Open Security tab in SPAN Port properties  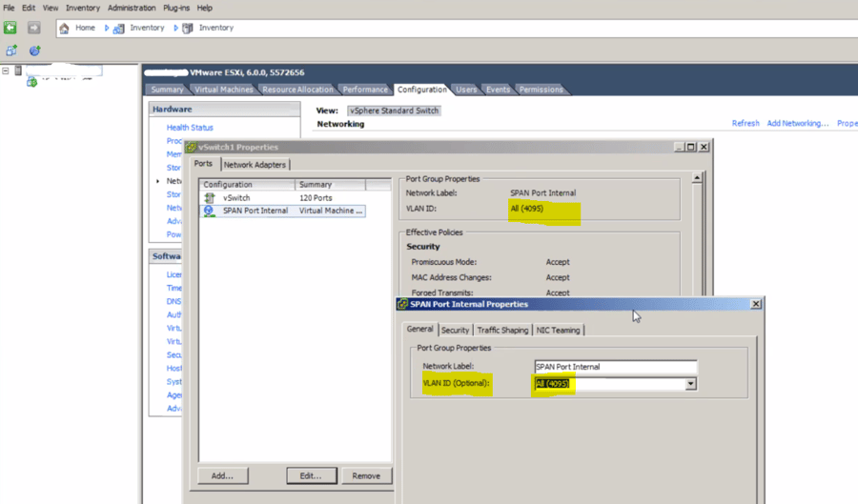(455, 331)
